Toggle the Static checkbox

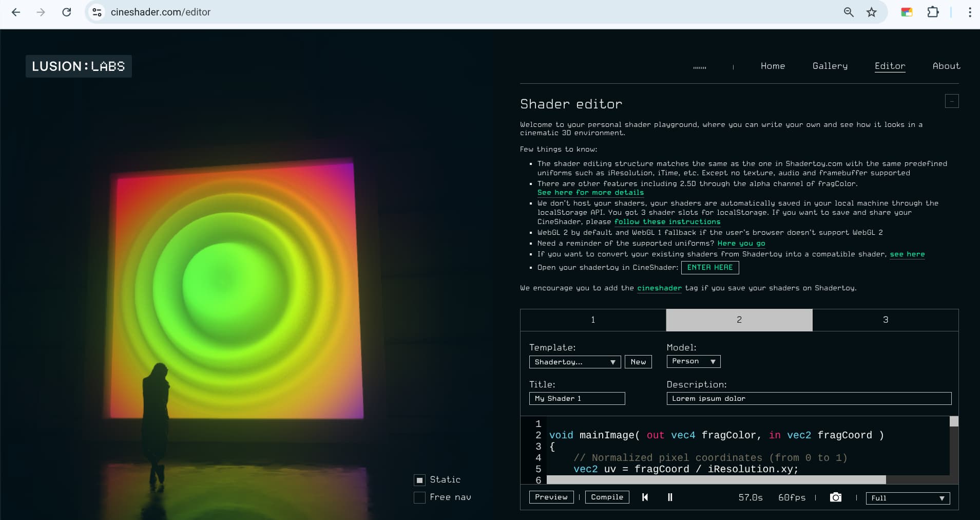tap(419, 480)
